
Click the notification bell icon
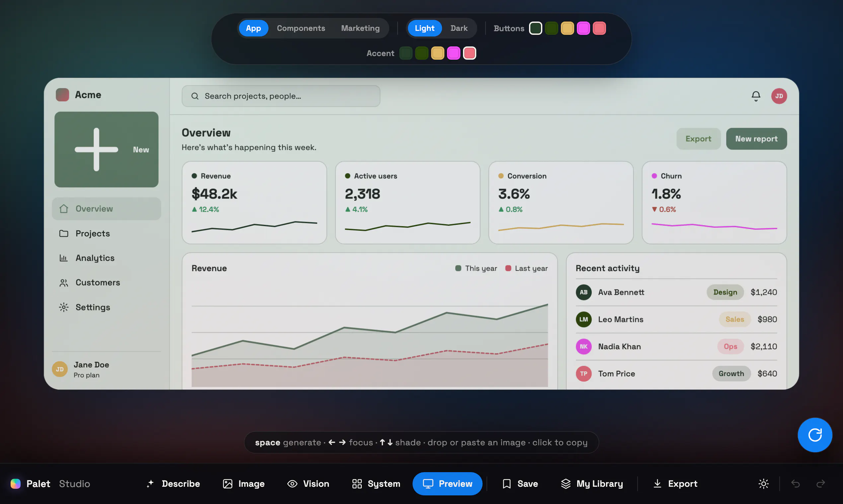pos(756,96)
